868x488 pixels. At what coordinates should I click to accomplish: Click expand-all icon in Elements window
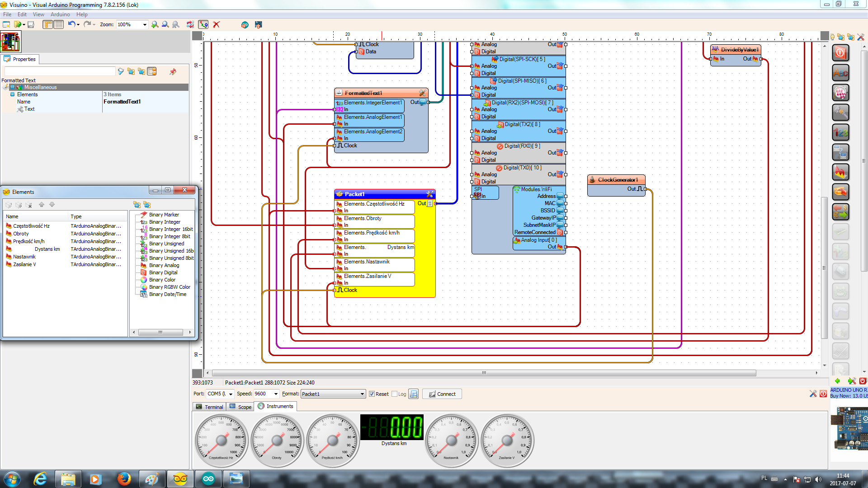[137, 205]
